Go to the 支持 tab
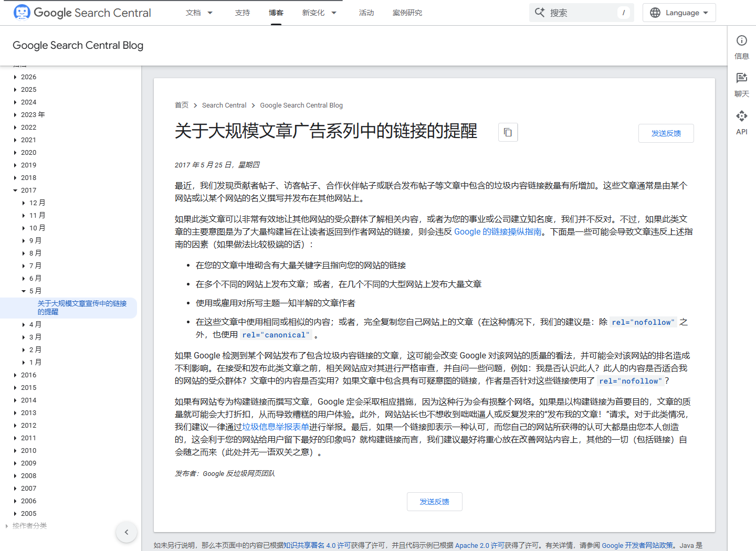The width and height of the screenshot is (756, 551). coord(243,13)
